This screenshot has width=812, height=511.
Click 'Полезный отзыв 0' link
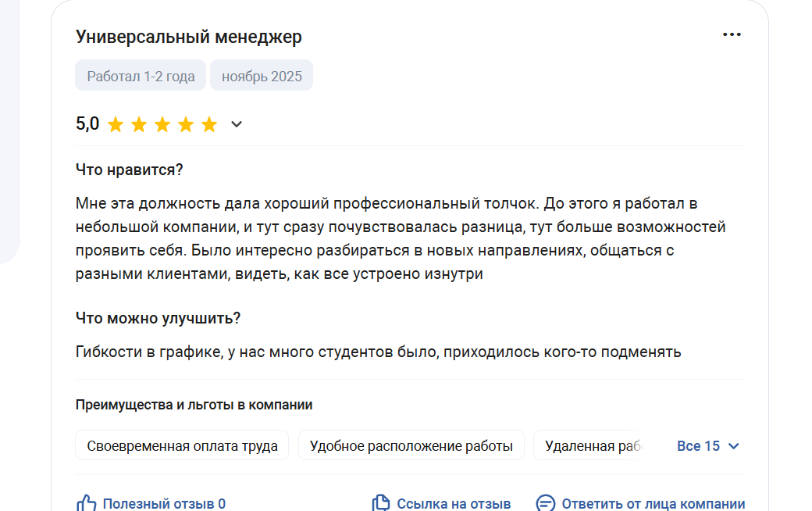click(164, 504)
